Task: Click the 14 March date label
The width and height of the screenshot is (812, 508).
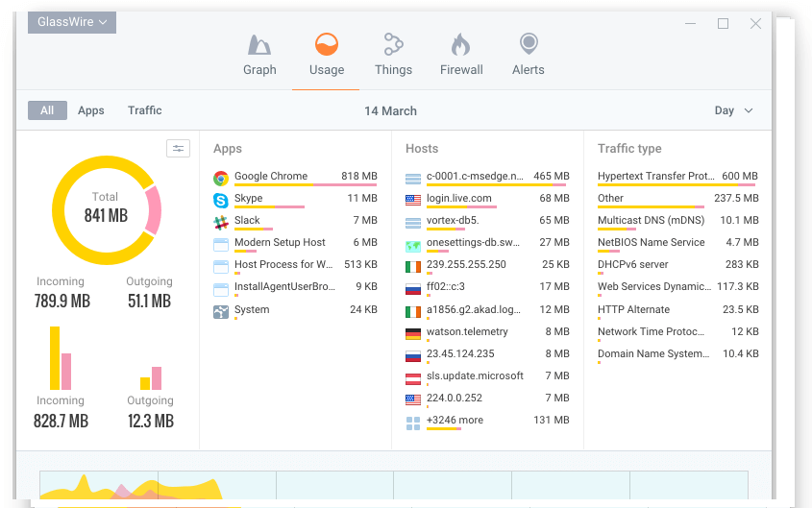Action: coord(390,110)
